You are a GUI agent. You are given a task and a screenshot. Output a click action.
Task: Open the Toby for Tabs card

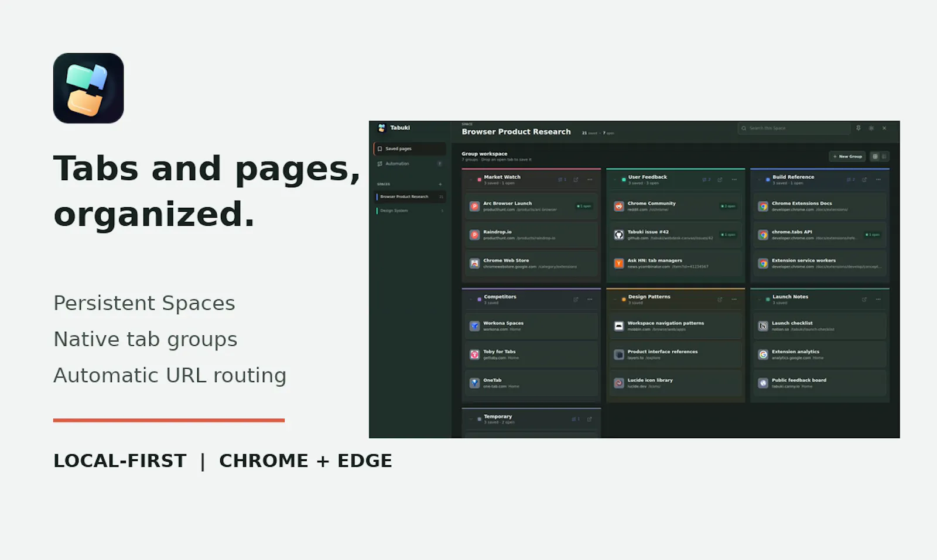pos(531,355)
